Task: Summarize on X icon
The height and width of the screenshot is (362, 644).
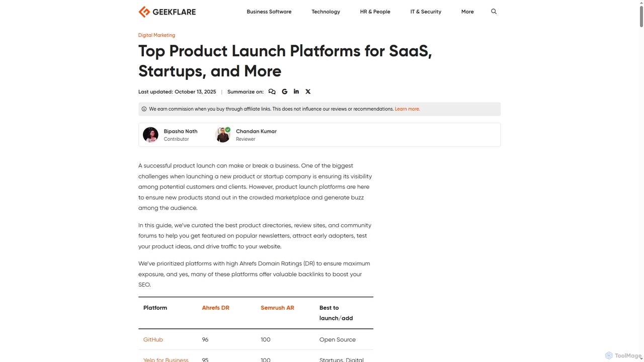Action: pos(308,92)
